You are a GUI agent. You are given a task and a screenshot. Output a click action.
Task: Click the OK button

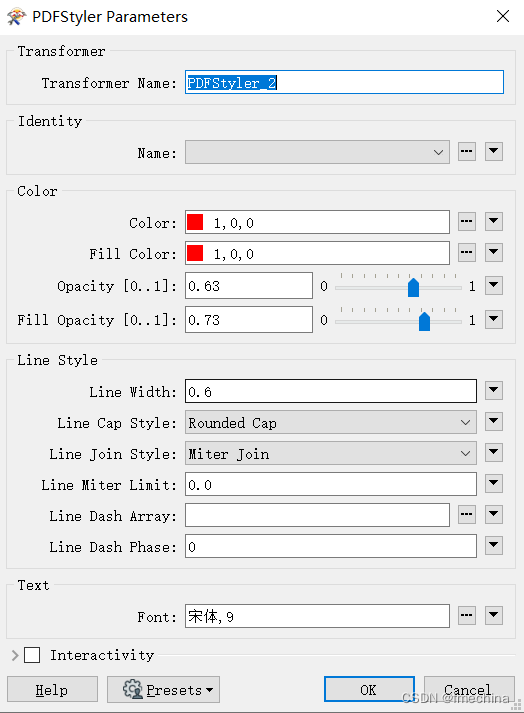pos(369,690)
